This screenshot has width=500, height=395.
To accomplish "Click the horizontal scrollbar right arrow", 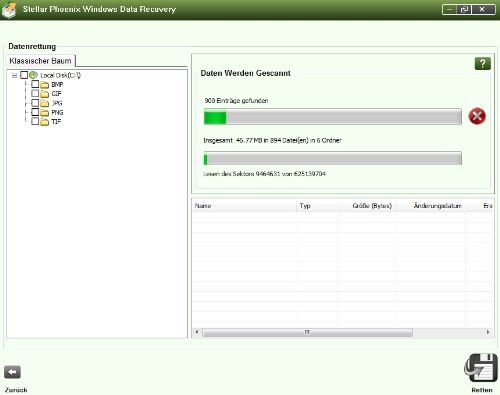I will (x=488, y=332).
